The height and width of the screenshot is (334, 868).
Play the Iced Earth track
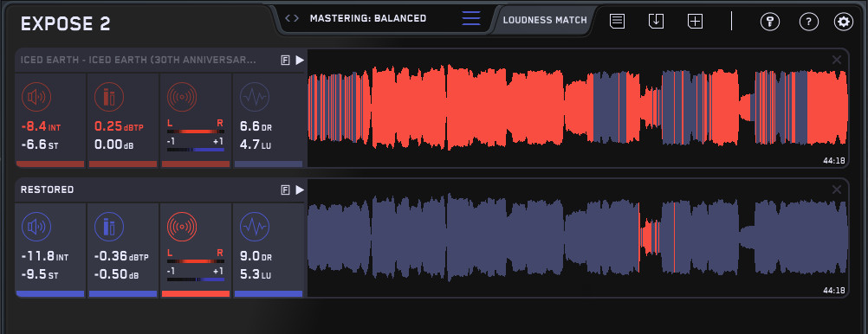pyautogui.click(x=300, y=61)
